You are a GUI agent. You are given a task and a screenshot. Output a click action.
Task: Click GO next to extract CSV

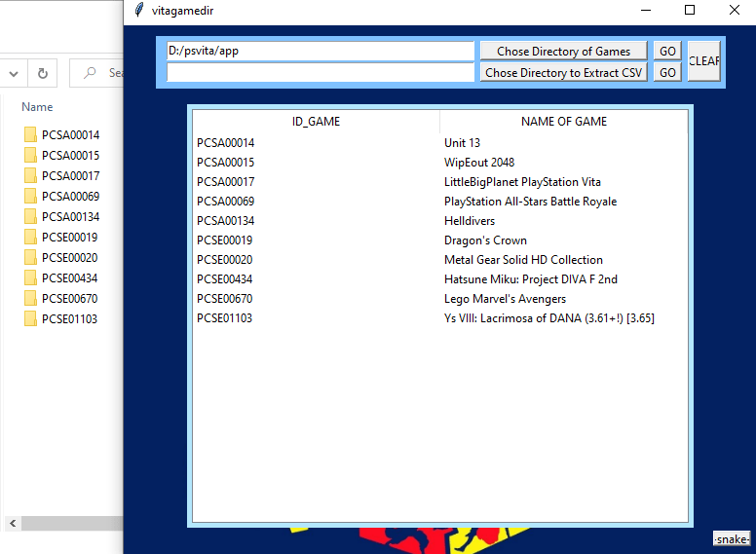(x=667, y=73)
